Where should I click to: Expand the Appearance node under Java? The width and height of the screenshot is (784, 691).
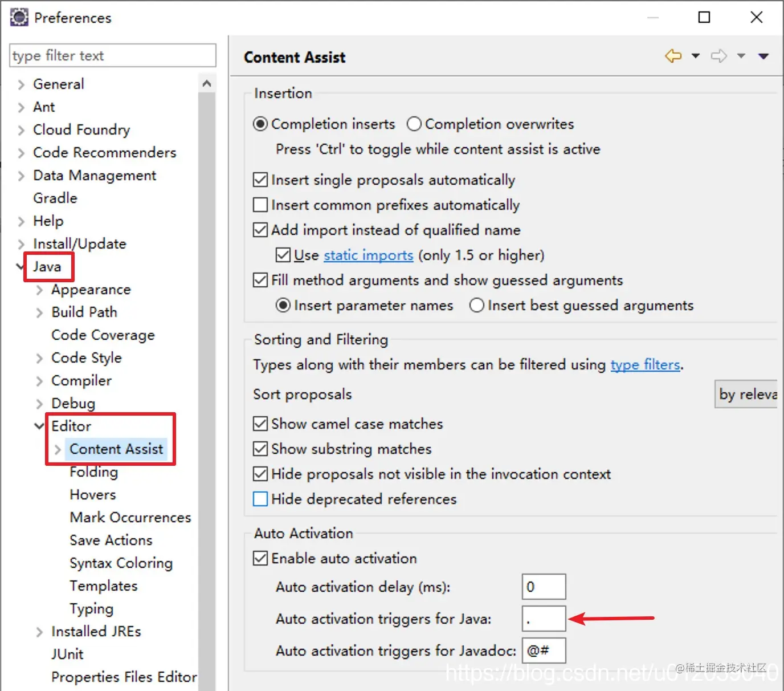coord(39,290)
